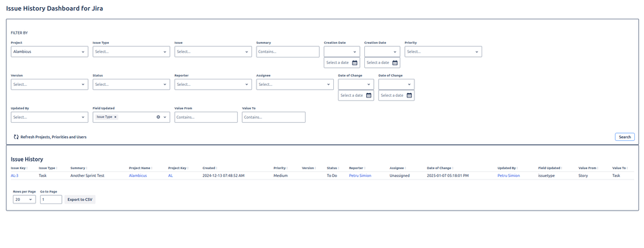The height and width of the screenshot is (248, 644).
Task: Focus the Value To Contains input
Action: [274, 117]
